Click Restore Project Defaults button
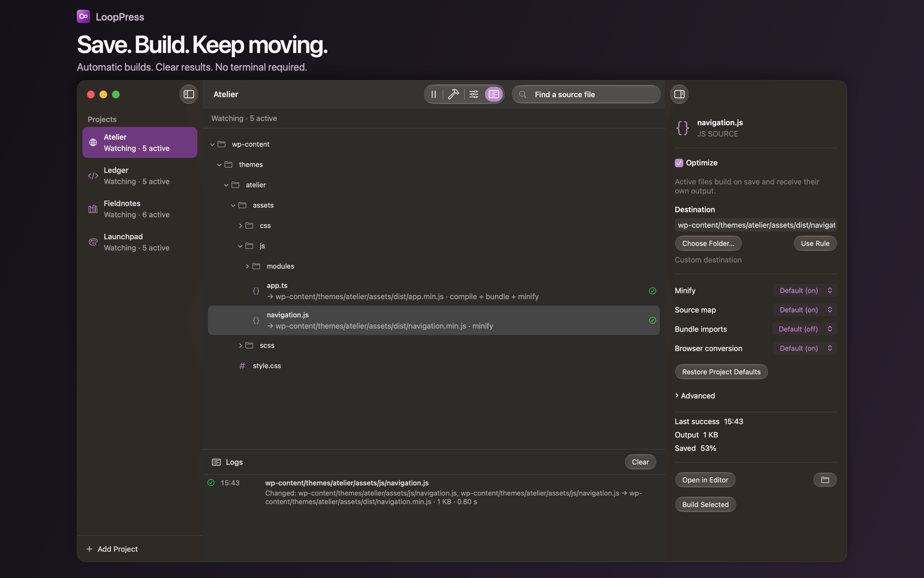This screenshot has width=924, height=578. 721,372
